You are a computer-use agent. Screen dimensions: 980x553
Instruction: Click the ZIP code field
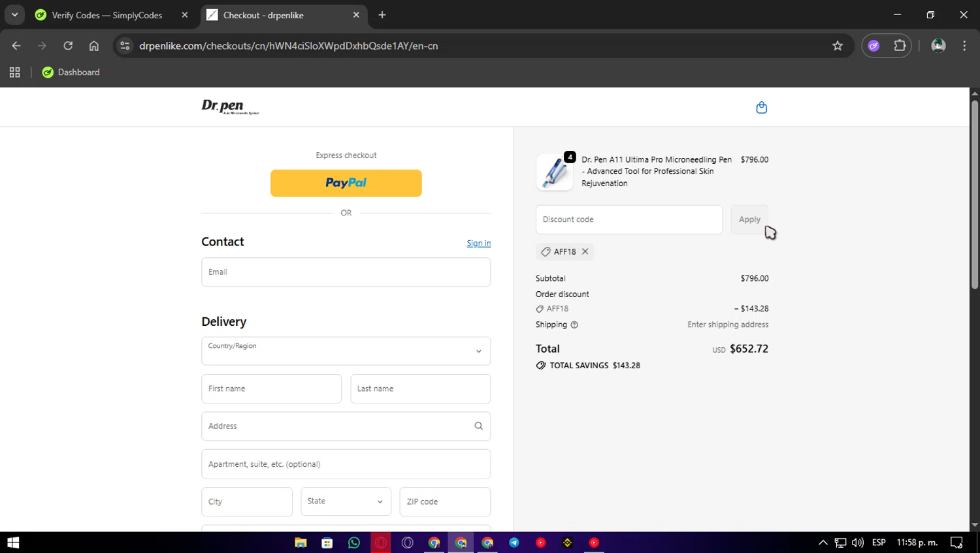pos(445,502)
